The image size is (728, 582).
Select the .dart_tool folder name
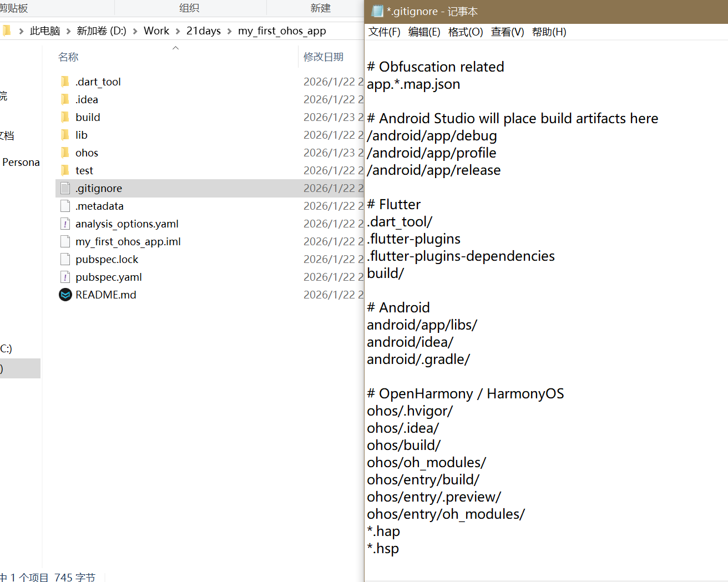click(98, 82)
